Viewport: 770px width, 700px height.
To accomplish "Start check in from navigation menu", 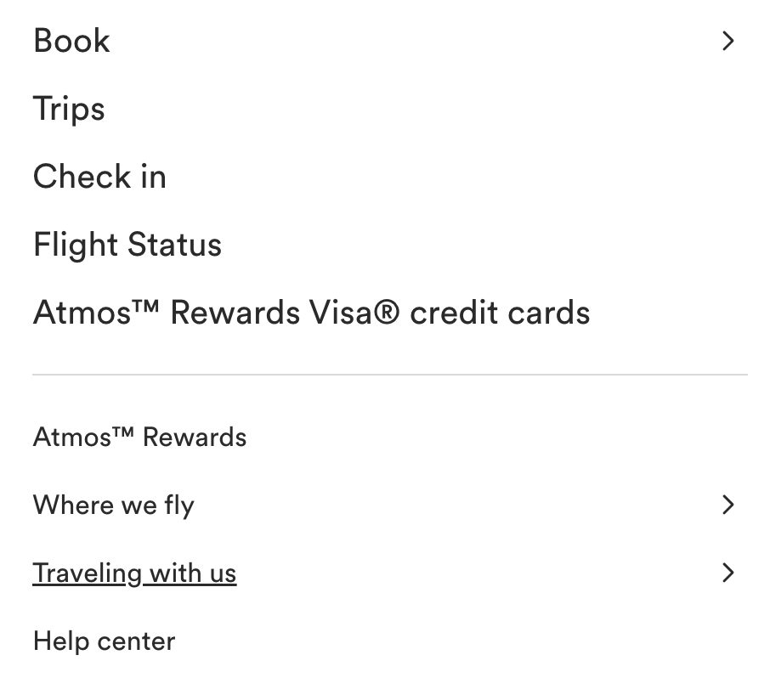I will 99,177.
